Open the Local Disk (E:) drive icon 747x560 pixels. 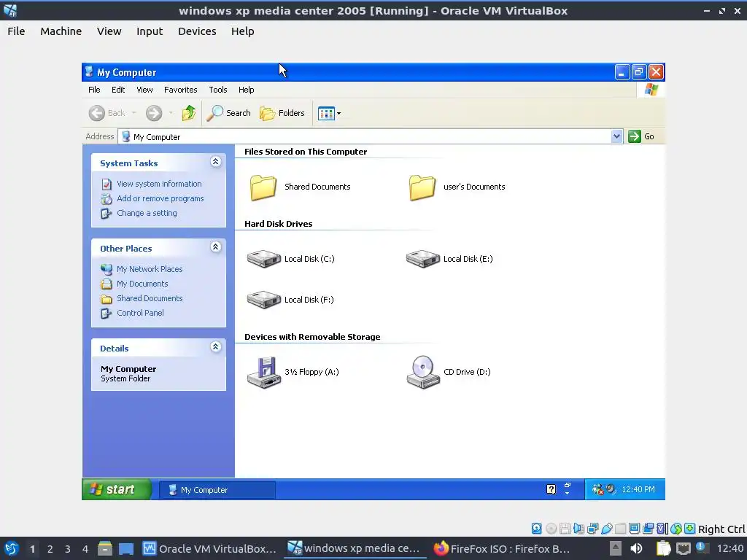tap(422, 259)
